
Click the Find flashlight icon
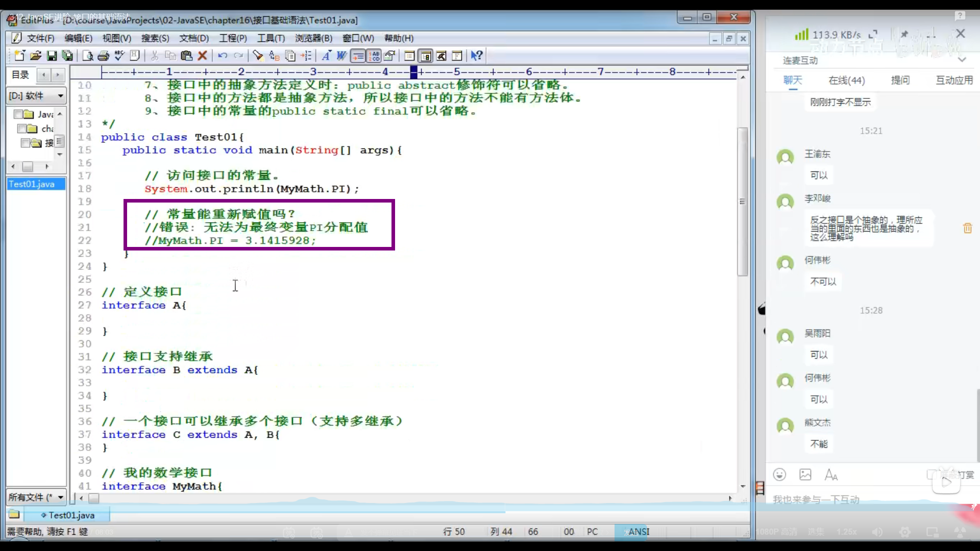pos(258,56)
